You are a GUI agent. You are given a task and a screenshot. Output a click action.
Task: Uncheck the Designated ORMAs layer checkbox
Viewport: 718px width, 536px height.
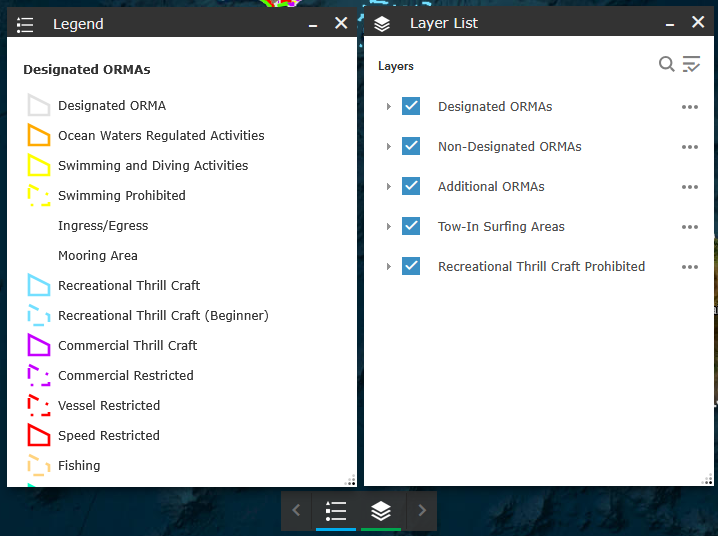tap(411, 106)
